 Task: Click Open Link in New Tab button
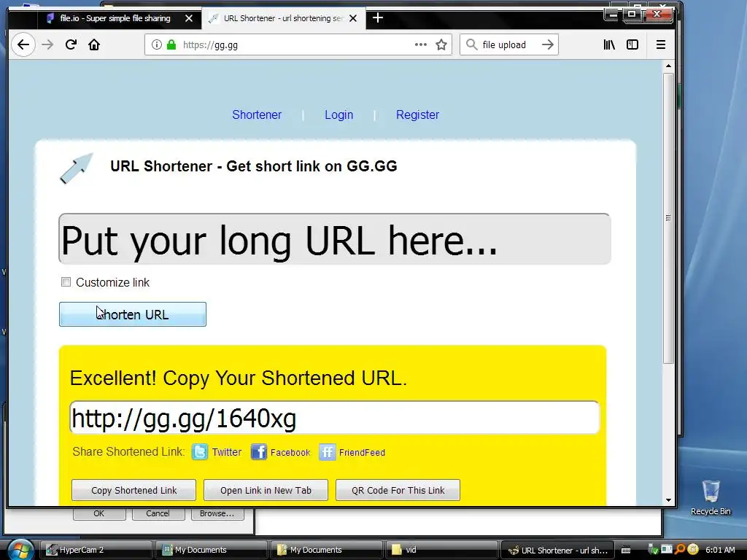[x=266, y=490]
